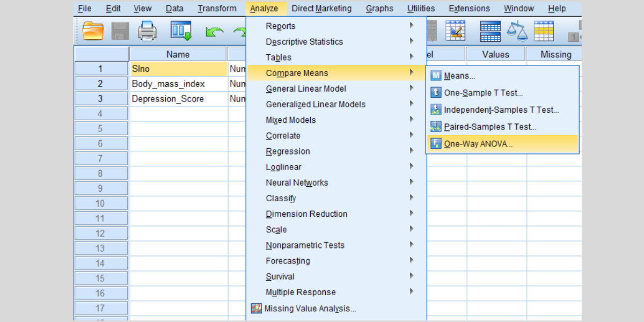Open the Data menu
The width and height of the screenshot is (644, 322).
tap(174, 9)
